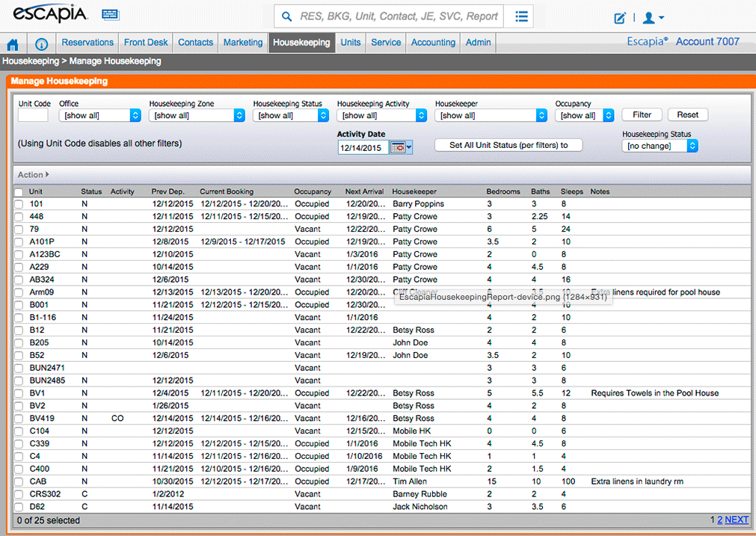Click housekeeper name Jack Nicholson
The image size is (756, 536).
click(420, 507)
